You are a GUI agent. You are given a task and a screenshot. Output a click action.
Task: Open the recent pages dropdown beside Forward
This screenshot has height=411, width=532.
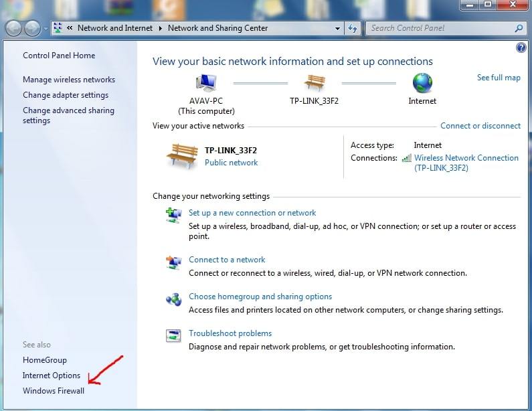45,29
